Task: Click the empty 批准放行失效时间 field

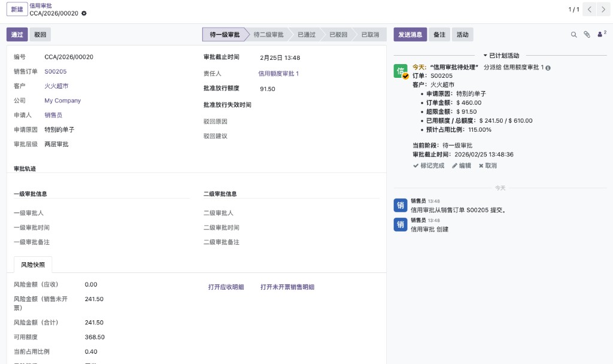Action: click(x=318, y=105)
